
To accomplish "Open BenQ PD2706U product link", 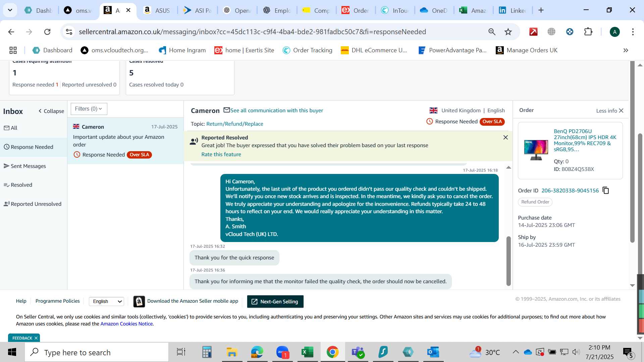I will point(585,140).
